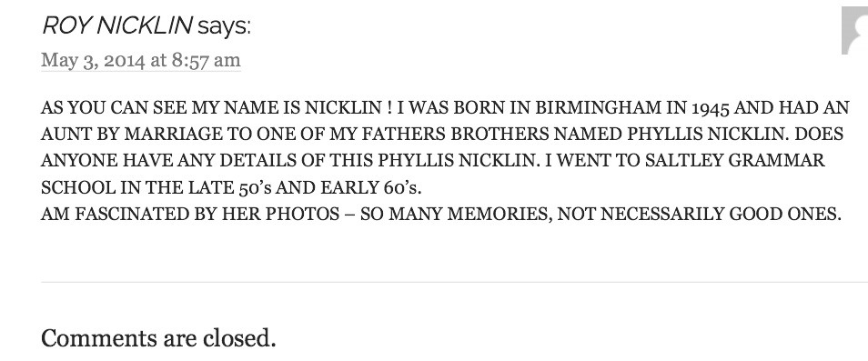The height and width of the screenshot is (361, 868).
Task: Click 'NOT NECESSARILY GOOD ONES' phrase
Action: tap(699, 214)
